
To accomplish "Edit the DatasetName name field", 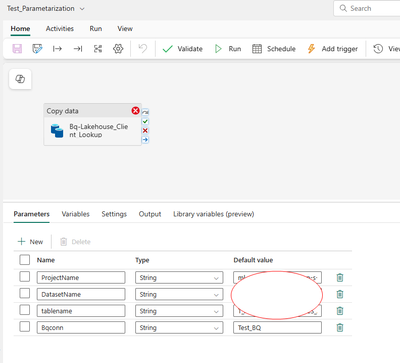I will [x=81, y=294].
